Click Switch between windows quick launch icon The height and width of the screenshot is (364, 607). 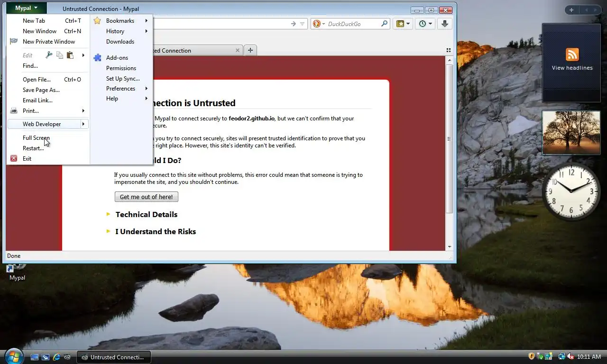tap(46, 357)
